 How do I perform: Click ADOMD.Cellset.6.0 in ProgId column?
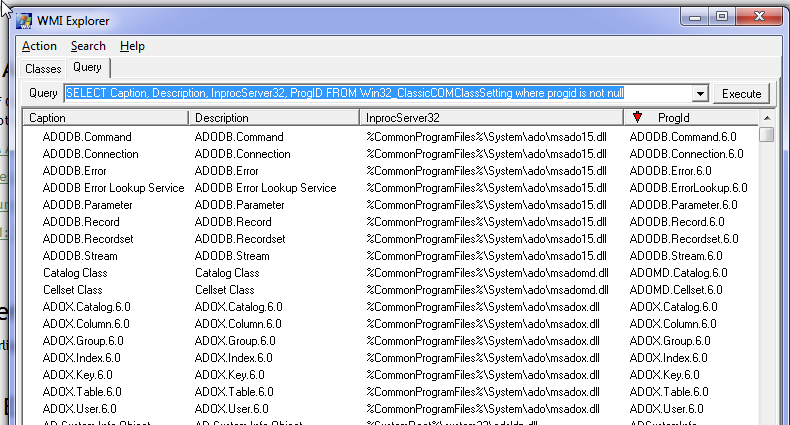click(x=676, y=290)
